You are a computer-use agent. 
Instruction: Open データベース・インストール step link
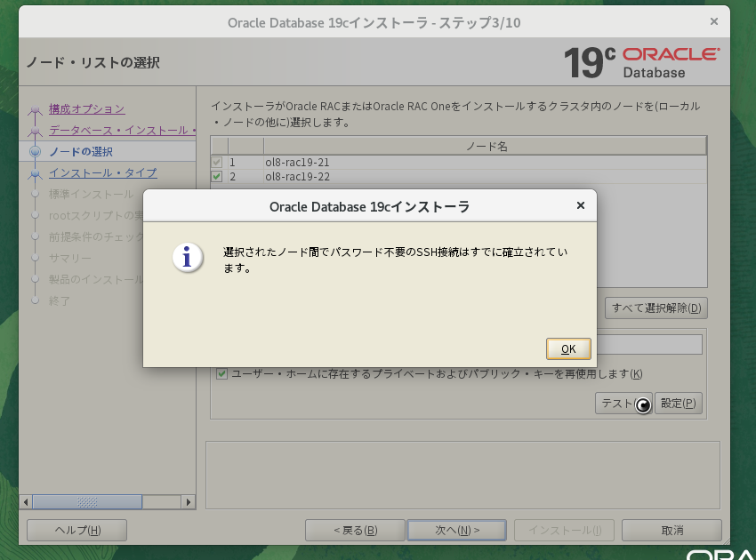click(122, 130)
